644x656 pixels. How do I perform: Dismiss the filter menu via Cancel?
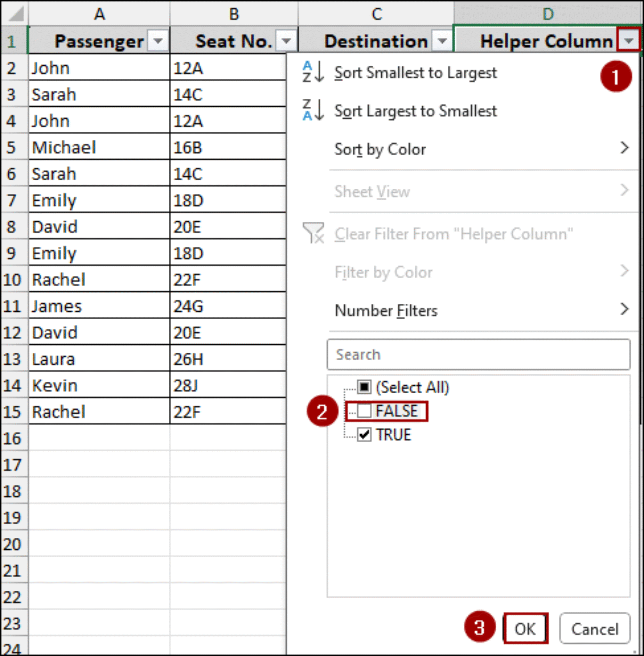[594, 628]
